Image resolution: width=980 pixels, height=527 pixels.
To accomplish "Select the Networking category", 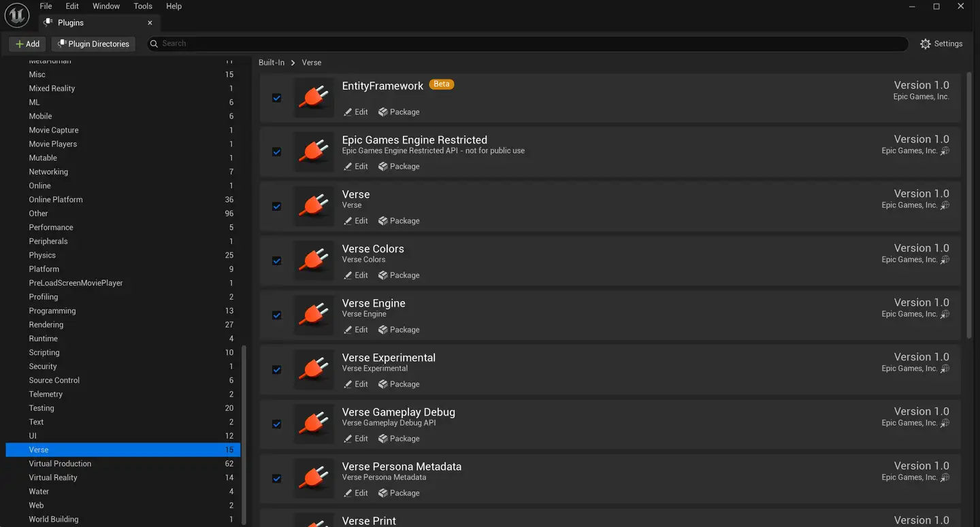I will pyautogui.click(x=123, y=171).
